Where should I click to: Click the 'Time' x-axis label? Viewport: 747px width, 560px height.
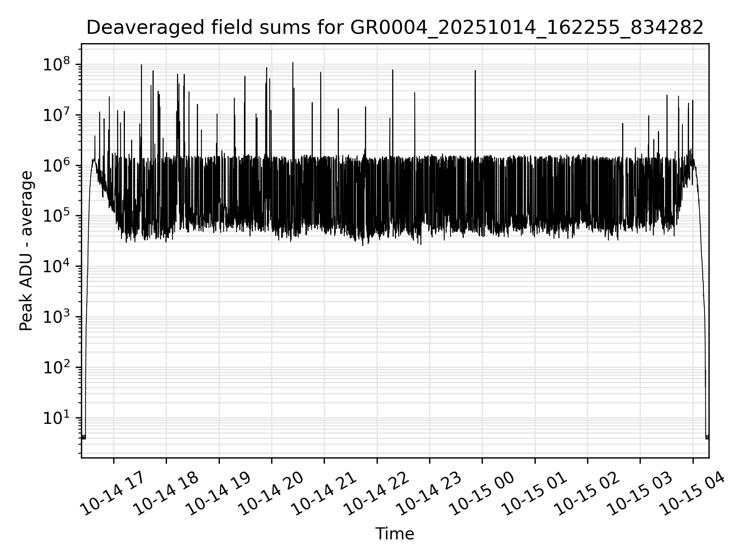(395, 534)
